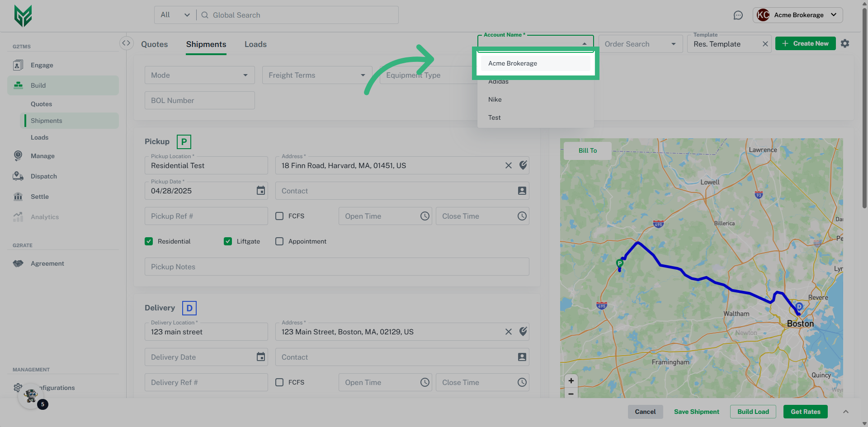Open the feedback chat icon in top bar
Image resolution: width=868 pixels, height=427 pixels.
[738, 15]
